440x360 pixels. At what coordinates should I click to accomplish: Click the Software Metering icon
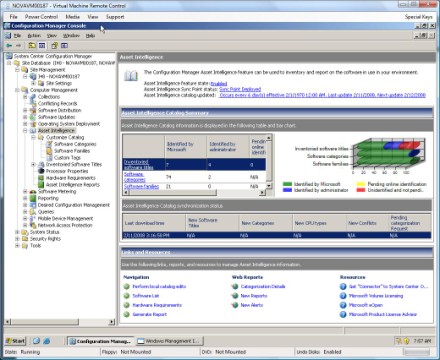coord(33,192)
